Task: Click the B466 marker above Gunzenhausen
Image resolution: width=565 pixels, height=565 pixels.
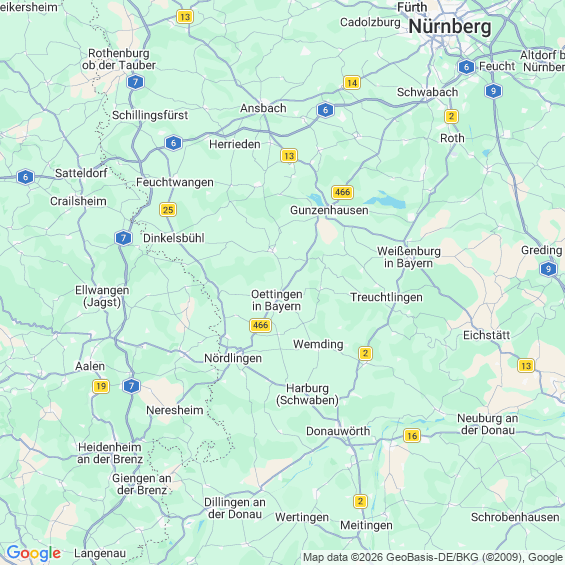Action: pyautogui.click(x=342, y=192)
